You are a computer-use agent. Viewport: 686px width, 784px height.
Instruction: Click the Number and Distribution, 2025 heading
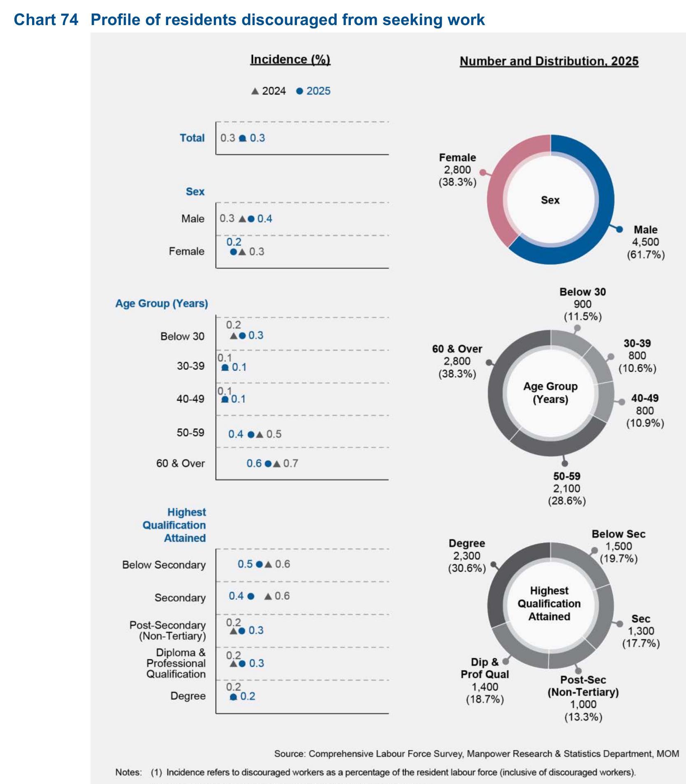[549, 61]
